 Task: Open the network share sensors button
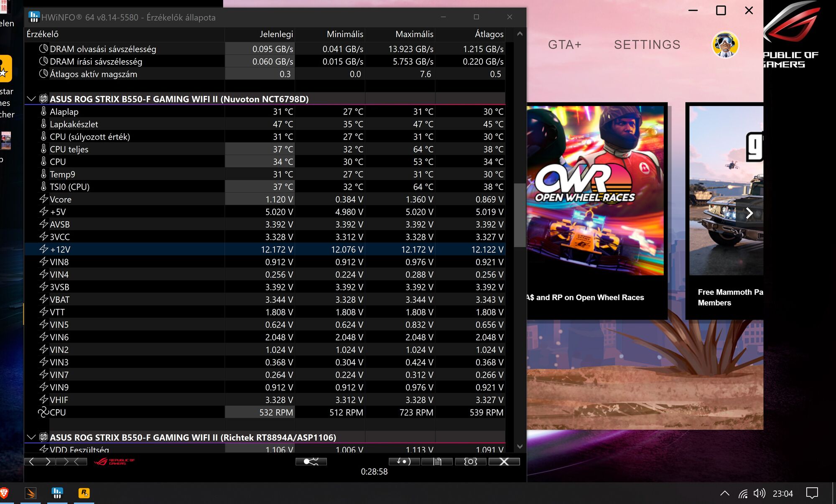[311, 461]
